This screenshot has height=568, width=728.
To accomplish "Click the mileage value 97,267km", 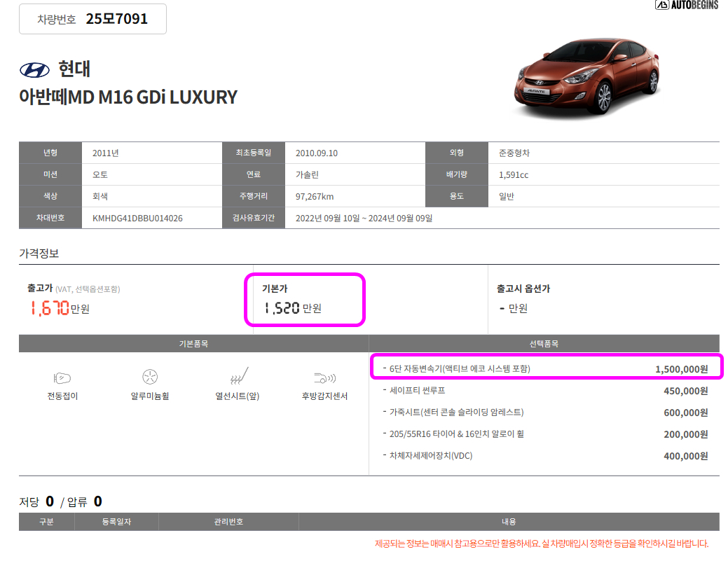I will click(x=315, y=197).
